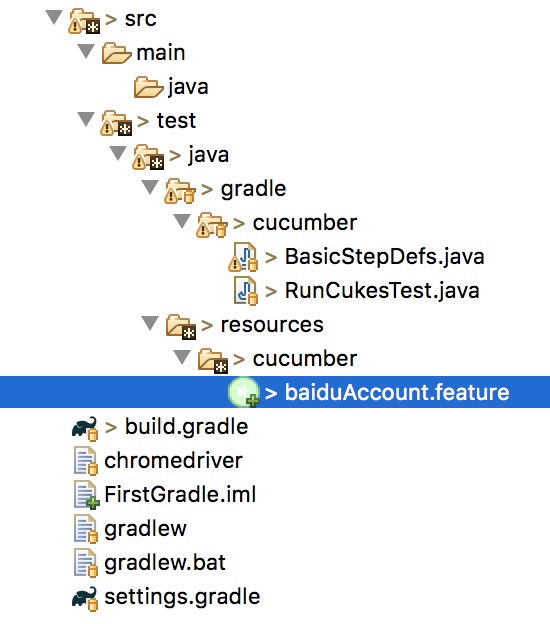Select the java folder under main
The image size is (550, 624).
coord(188,87)
